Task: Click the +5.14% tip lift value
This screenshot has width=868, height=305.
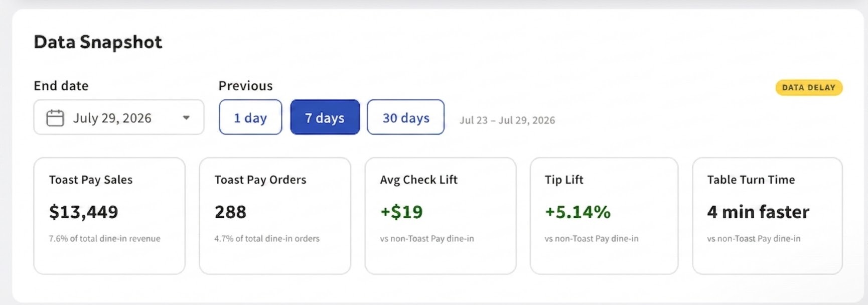Action: 577,212
